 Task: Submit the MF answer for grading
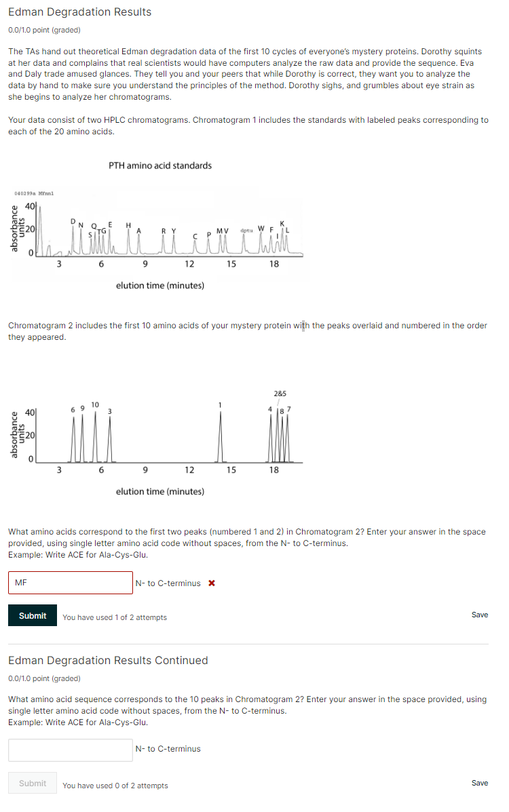point(32,615)
